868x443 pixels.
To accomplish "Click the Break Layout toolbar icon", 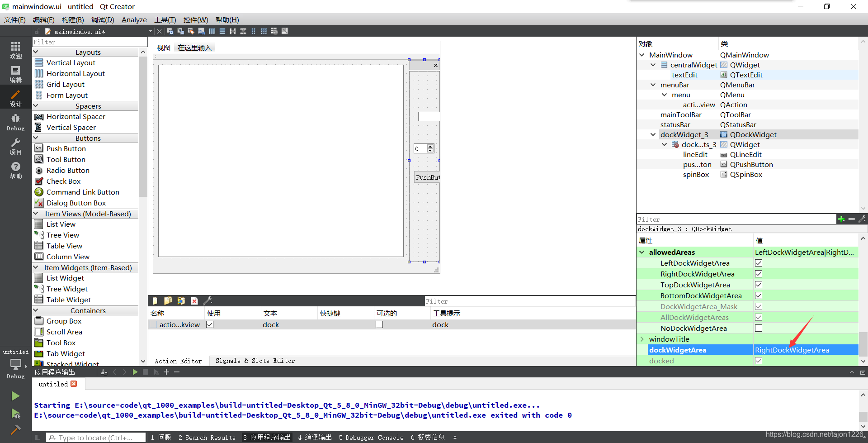I will (x=274, y=31).
